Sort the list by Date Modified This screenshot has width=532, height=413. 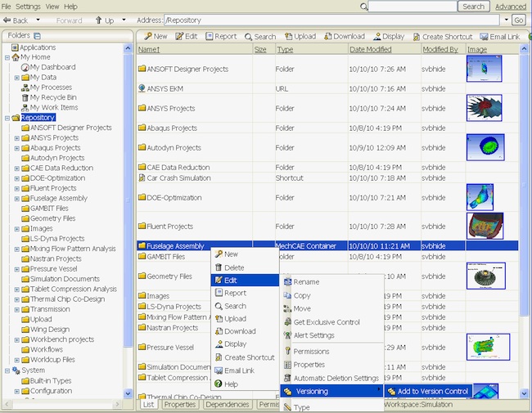tap(371, 50)
